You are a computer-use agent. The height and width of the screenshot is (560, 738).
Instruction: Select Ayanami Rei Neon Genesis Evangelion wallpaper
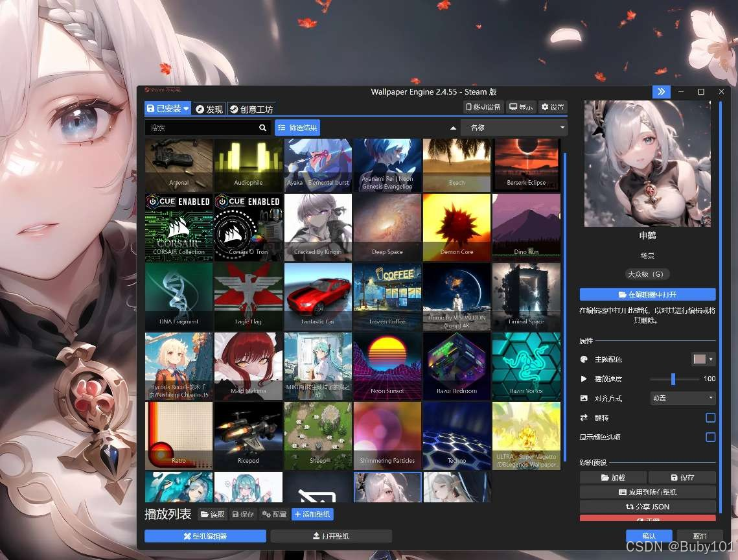[387, 165]
